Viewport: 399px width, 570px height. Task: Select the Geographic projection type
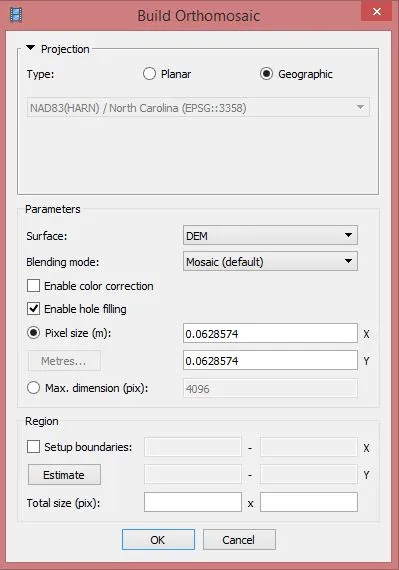(266, 74)
